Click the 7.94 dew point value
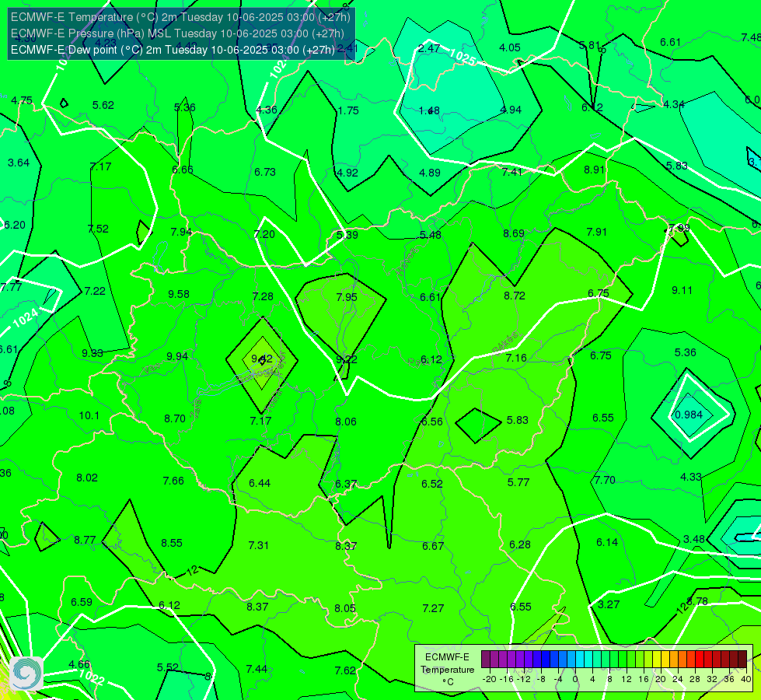Viewport: 761px width, 700px height. point(181,233)
